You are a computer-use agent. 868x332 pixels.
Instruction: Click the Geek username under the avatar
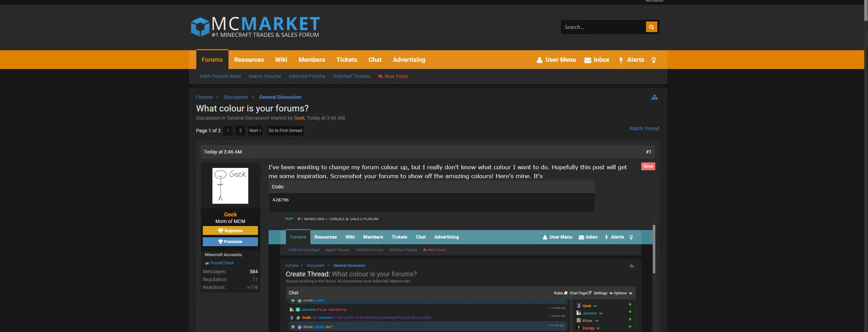230,215
